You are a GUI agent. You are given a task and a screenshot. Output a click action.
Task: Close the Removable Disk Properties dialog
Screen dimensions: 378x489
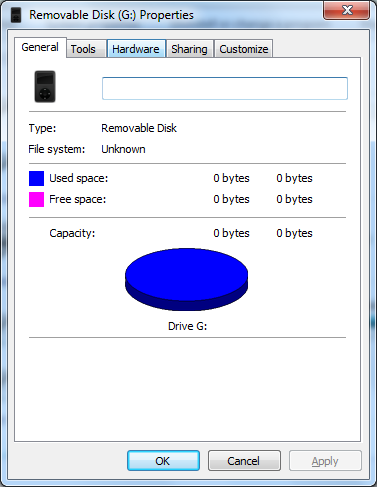point(346,10)
